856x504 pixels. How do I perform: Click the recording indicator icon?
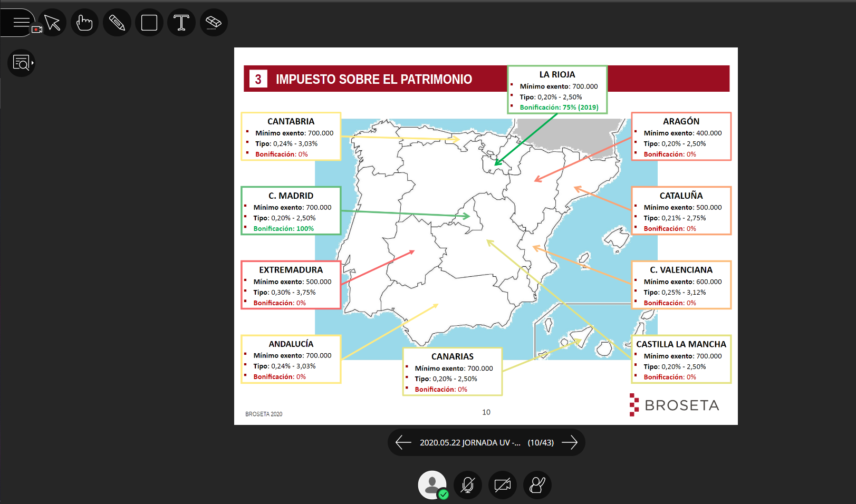(37, 30)
